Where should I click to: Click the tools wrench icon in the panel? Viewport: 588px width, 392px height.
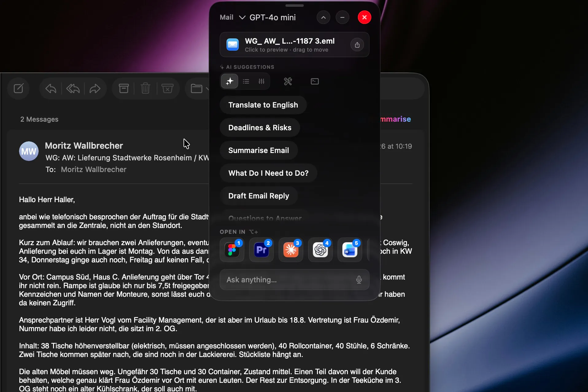288,81
